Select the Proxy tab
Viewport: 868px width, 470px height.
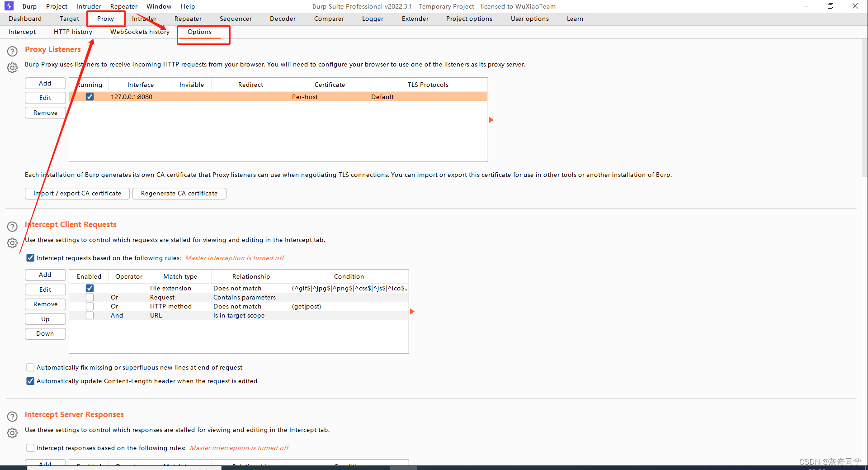105,19
